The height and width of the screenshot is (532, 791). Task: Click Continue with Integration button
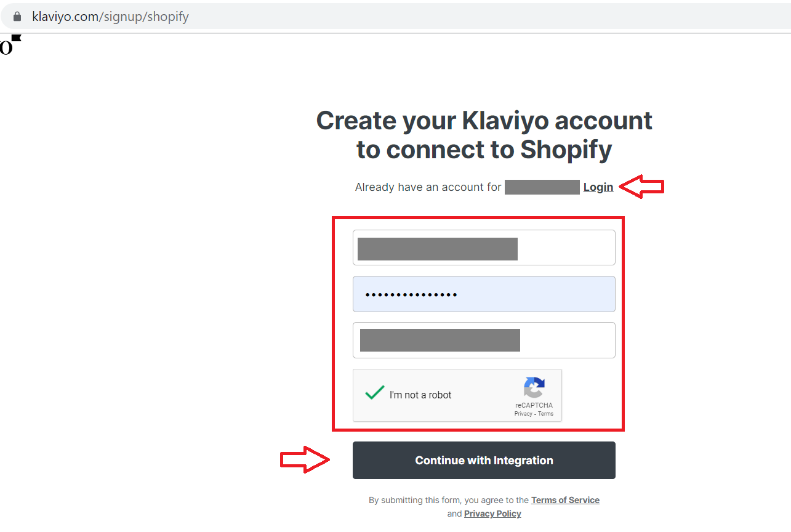coord(484,460)
